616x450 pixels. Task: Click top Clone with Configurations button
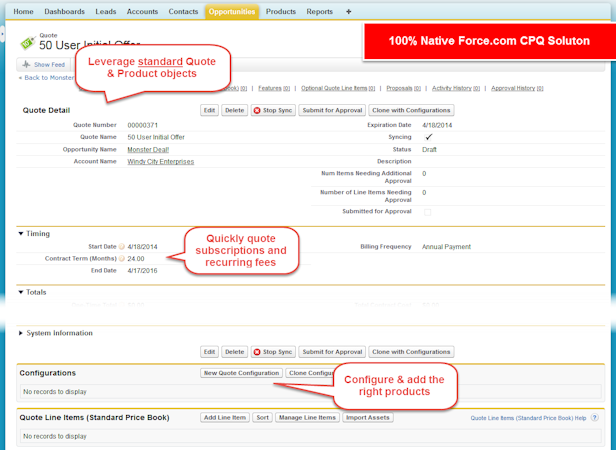411,110
